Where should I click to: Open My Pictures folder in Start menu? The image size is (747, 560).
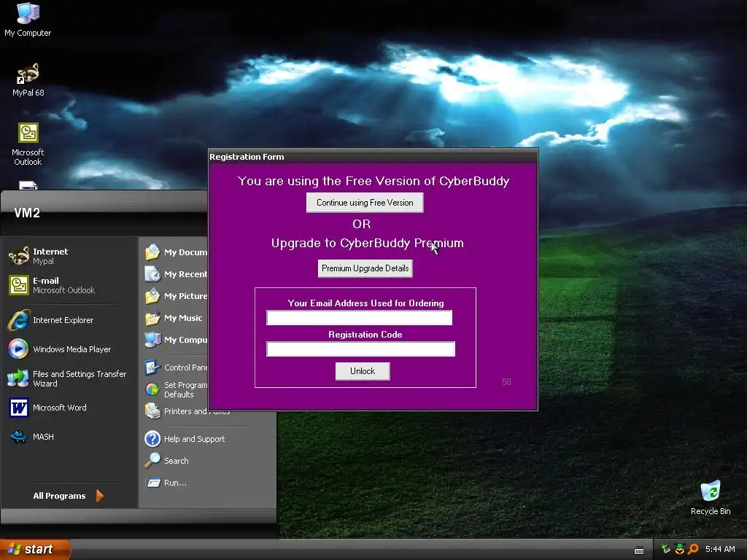point(176,296)
